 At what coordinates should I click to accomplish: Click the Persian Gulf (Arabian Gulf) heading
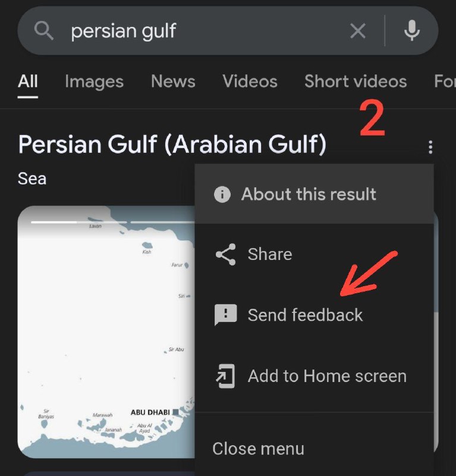click(x=172, y=144)
